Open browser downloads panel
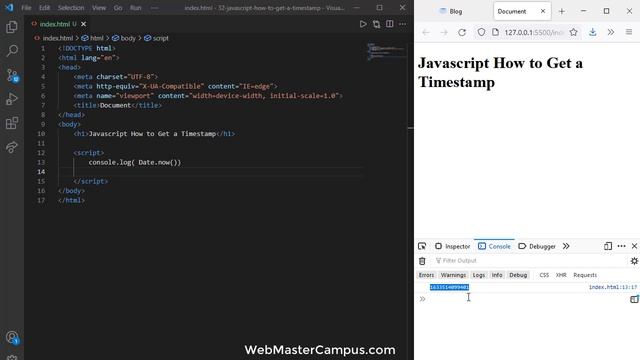The height and width of the screenshot is (360, 640). [x=593, y=32]
